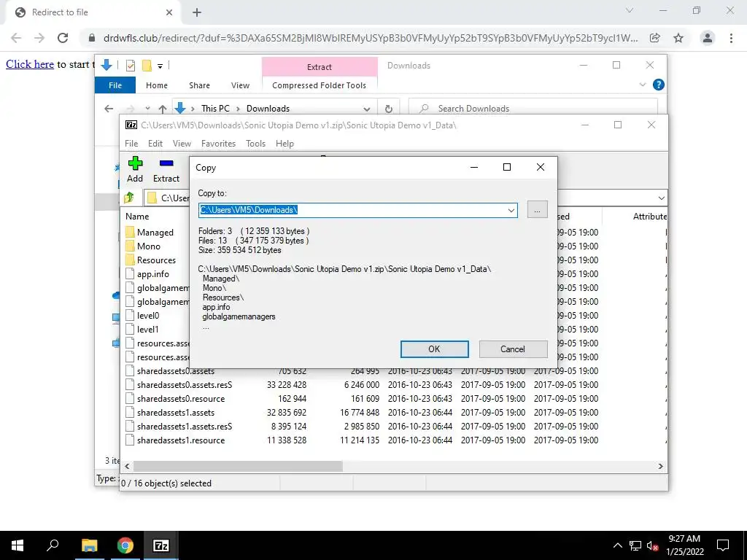Expand the Explorer ribbon chevron

coord(643,85)
